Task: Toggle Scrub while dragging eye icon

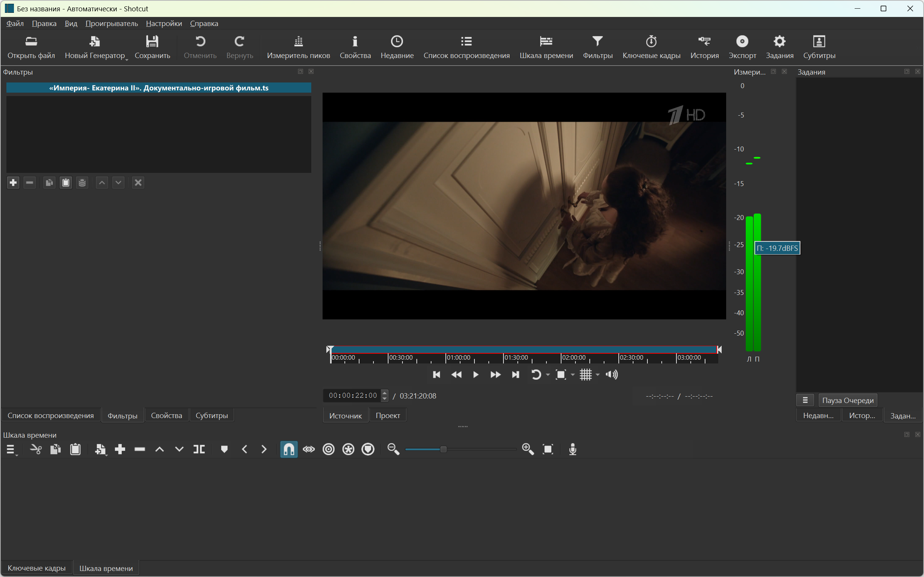Action: (x=309, y=449)
